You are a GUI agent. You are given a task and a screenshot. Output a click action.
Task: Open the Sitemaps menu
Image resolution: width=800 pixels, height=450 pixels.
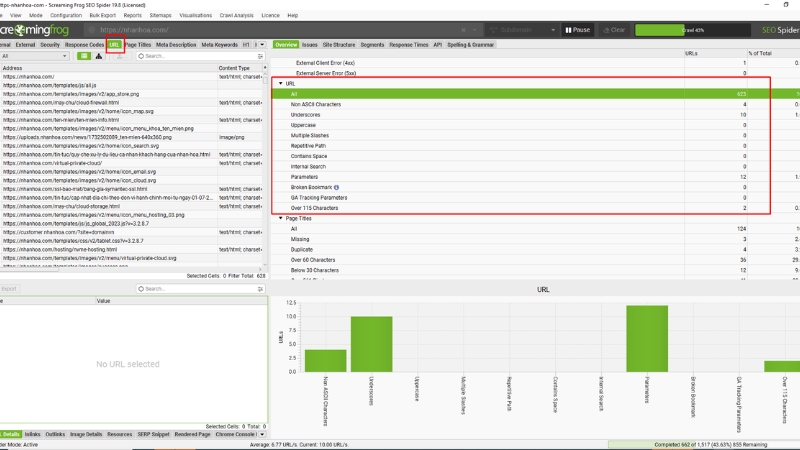[x=160, y=15]
